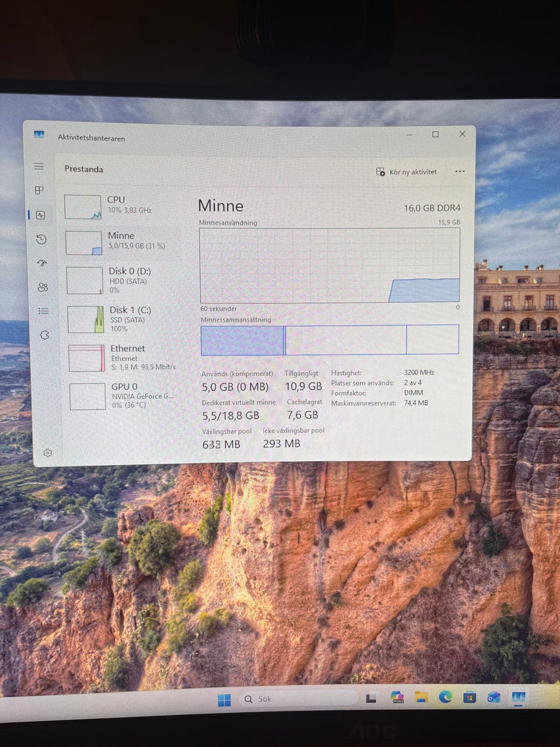
Task: Open Outlook from the taskbar
Action: (494, 697)
